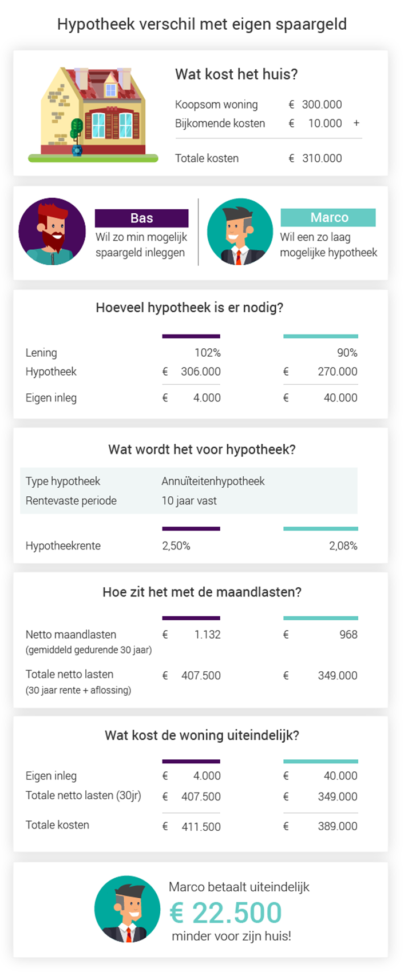Click the purple bar above 102%
The width and height of the screenshot is (404, 980).
(191, 336)
